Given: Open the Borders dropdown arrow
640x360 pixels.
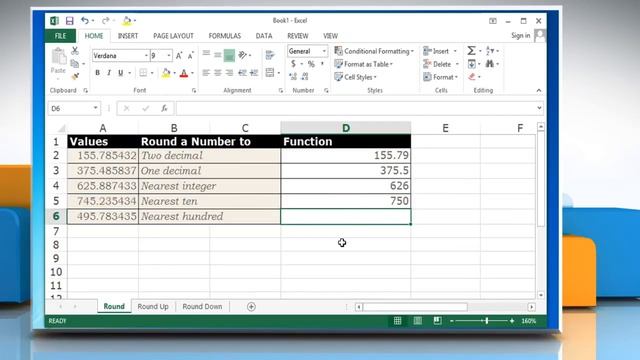Looking at the screenshot, I should pyautogui.click(x=152, y=73).
